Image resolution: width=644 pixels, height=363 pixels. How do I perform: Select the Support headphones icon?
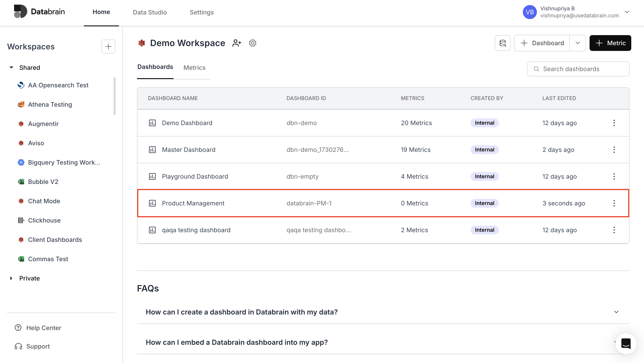pyautogui.click(x=18, y=346)
